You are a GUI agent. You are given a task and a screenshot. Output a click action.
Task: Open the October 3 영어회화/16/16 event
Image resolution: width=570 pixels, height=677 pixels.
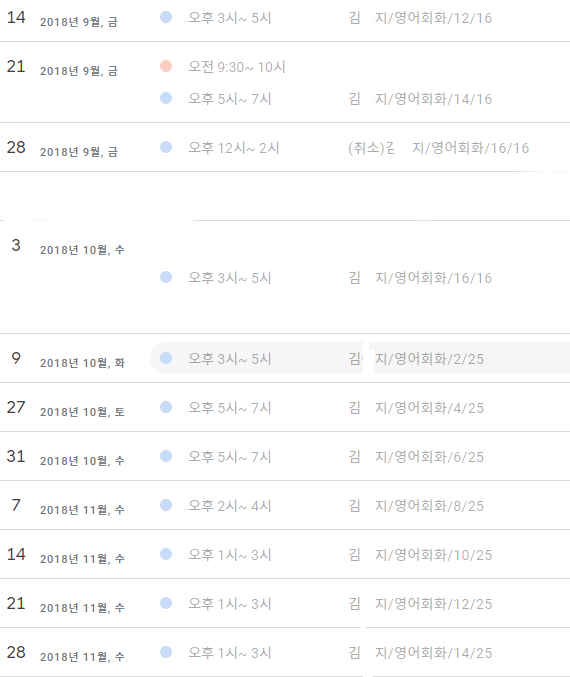tap(360, 278)
